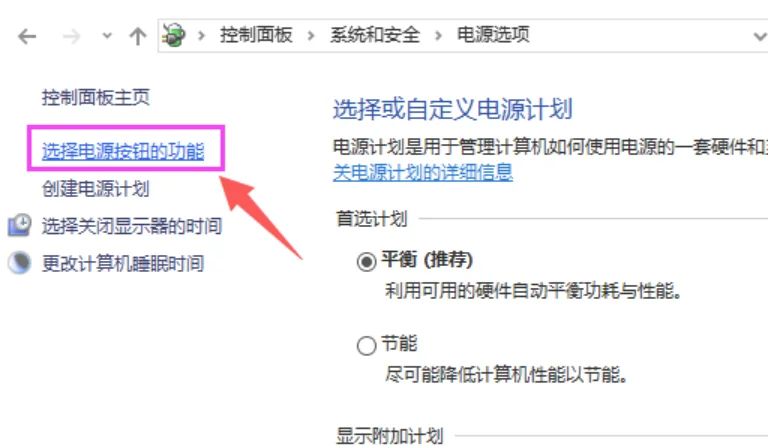Expand the chevron after 控制面板 breadcrumb

click(311, 36)
